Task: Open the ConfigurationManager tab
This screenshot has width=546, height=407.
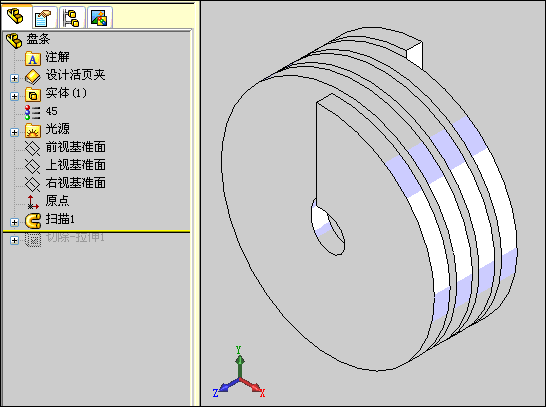Action: [x=72, y=17]
